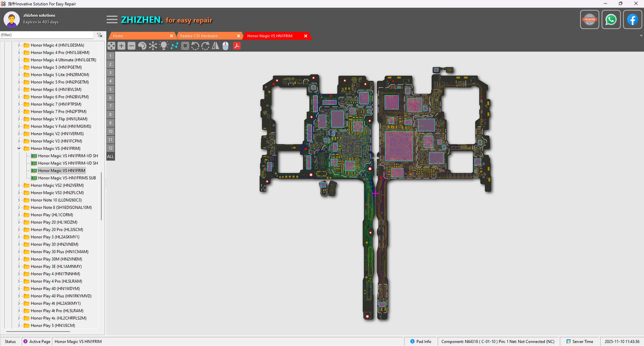Expand Honor Play 20 Pro (HL3JSCM) folder
Image resolution: width=644 pixels, height=346 pixels.
point(19,229)
